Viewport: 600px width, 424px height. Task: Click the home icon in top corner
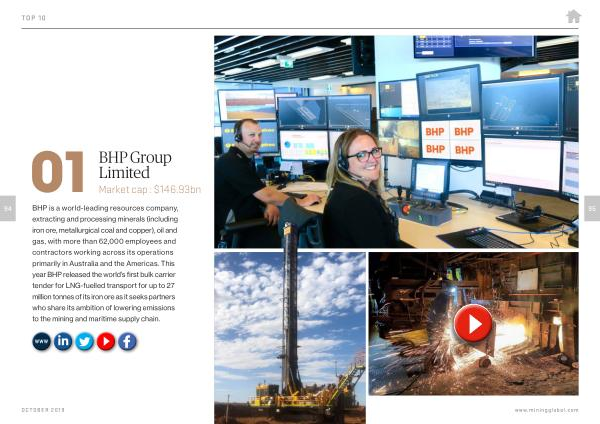pos(573,16)
